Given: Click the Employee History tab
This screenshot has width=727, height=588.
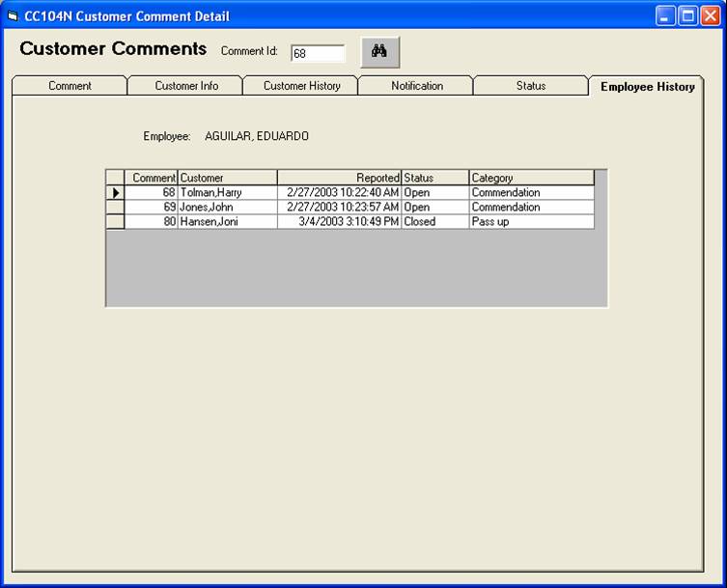Looking at the screenshot, I should [x=647, y=87].
